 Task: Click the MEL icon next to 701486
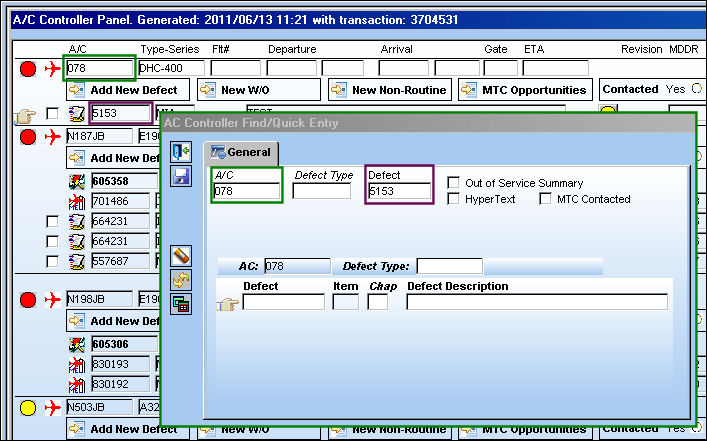(x=77, y=202)
